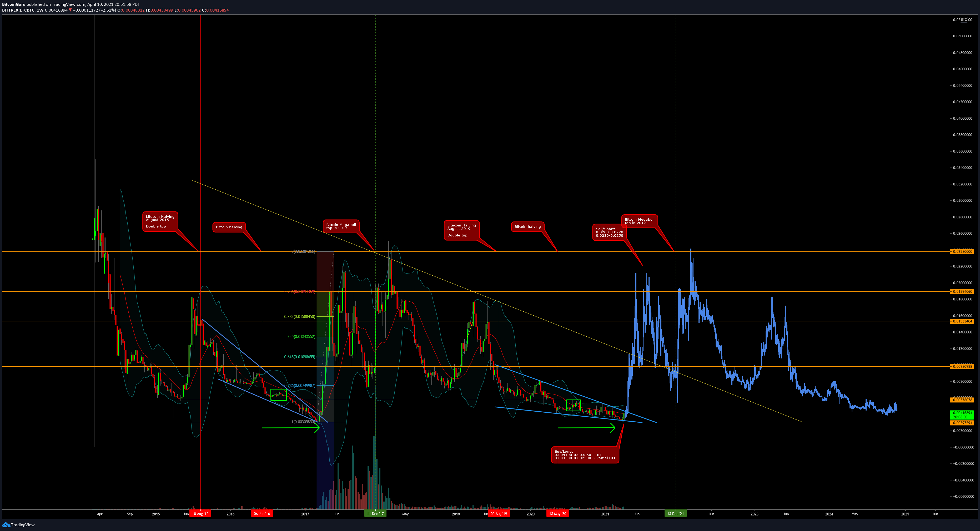
Task: Click the 0.00297594 orange price label
Action: point(962,423)
